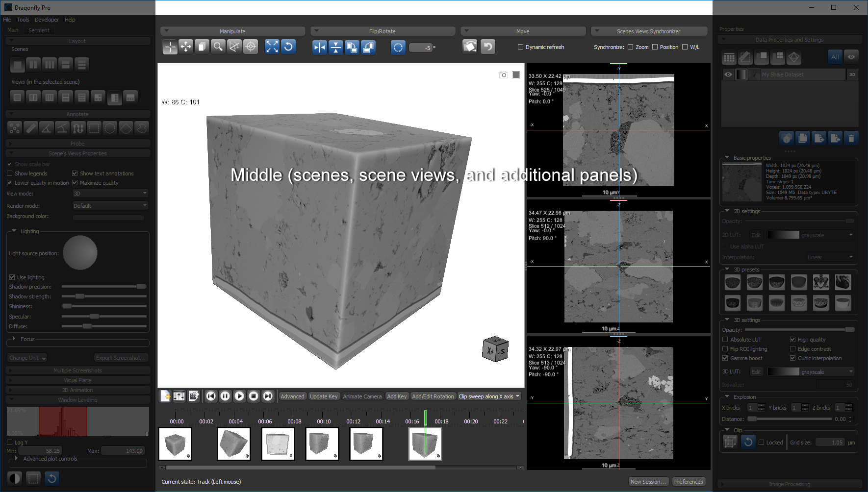Viewport: 868px width, 492px height.
Task: Click the Pan move-arrows tool
Action: coord(186,47)
